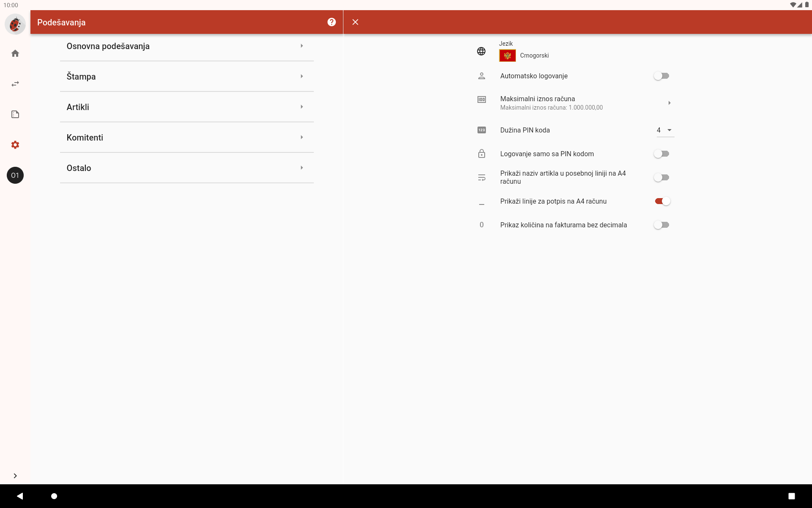Image resolution: width=812 pixels, height=508 pixels.
Task: Tap Android recent apps square button
Action: tap(792, 496)
